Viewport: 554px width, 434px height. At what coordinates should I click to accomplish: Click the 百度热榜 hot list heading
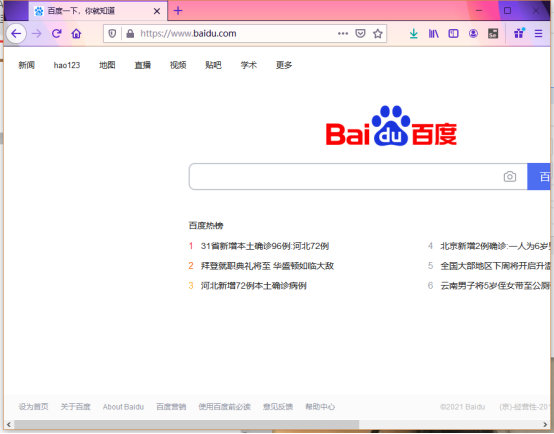pos(206,225)
